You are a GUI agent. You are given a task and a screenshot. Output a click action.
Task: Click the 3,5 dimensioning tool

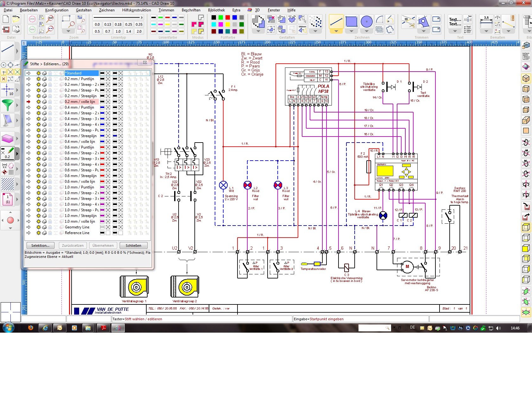(486, 22)
